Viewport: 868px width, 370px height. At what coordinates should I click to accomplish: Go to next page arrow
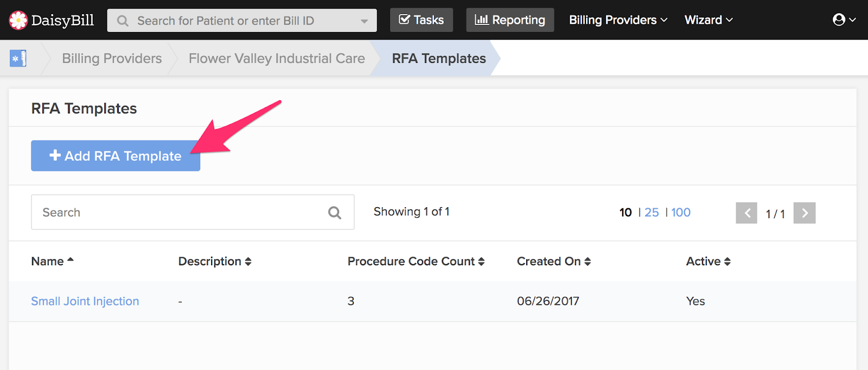805,213
